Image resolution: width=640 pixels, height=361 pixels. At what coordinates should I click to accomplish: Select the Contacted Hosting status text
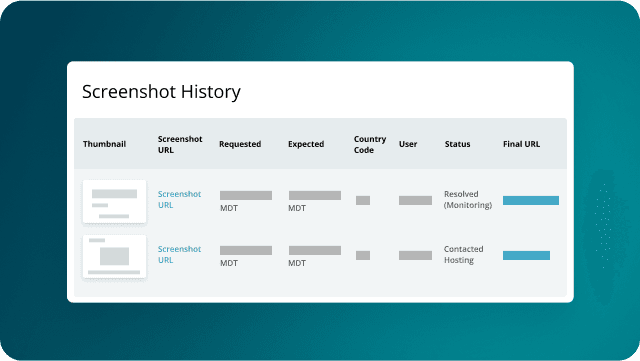tap(464, 254)
